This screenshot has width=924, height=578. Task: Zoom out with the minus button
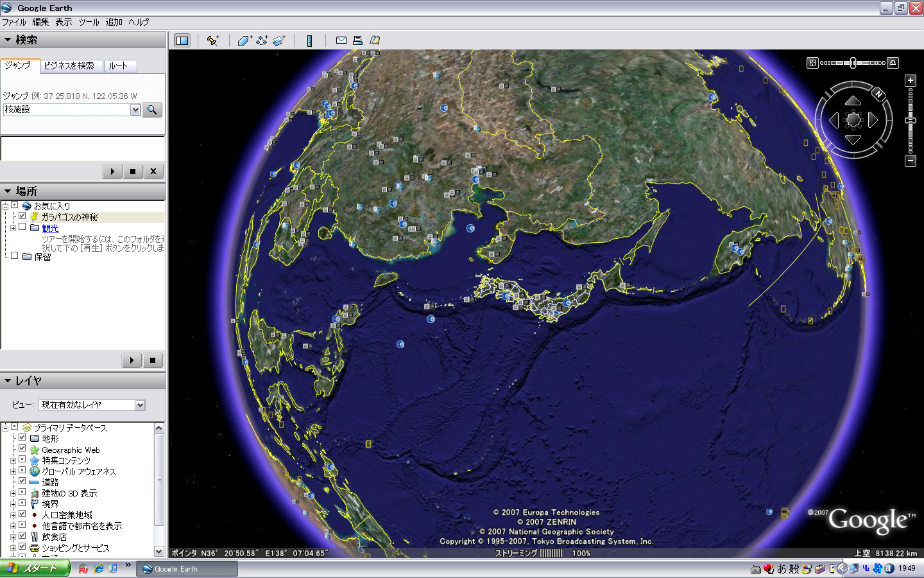[x=911, y=161]
